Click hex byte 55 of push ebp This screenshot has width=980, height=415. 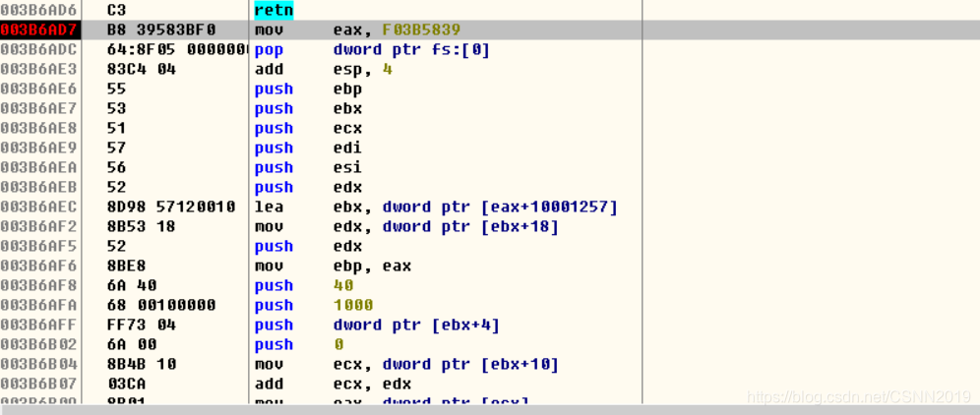point(116,89)
